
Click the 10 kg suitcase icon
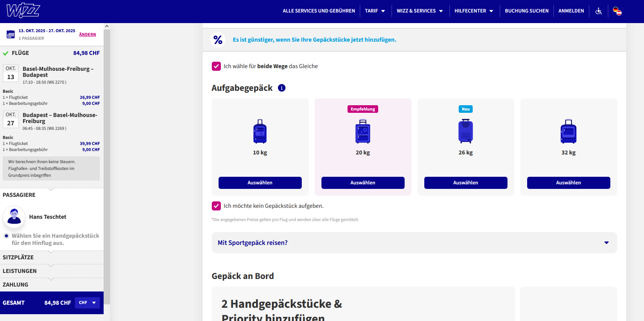point(260,131)
